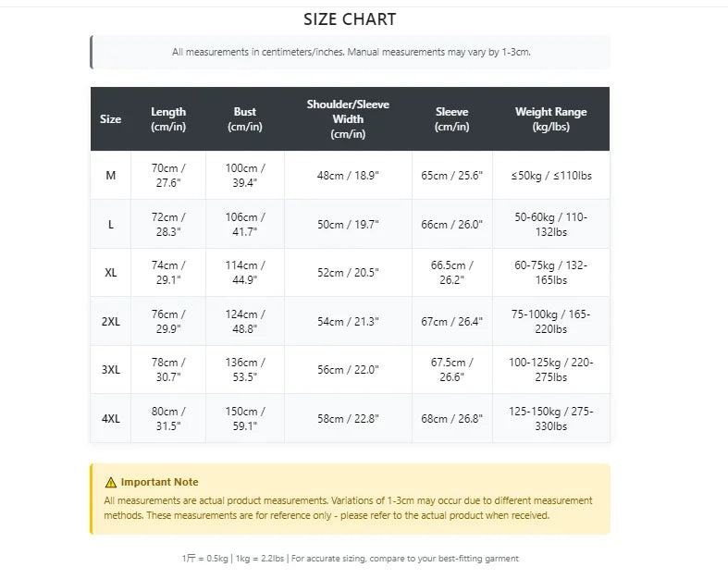Click the warning icon beside Important Note
Viewport: 728px width, 579px height.
click(111, 482)
